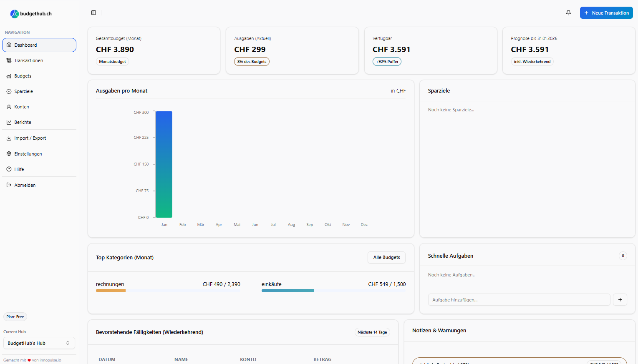Click the einkäufe budget progress bar

333,291
